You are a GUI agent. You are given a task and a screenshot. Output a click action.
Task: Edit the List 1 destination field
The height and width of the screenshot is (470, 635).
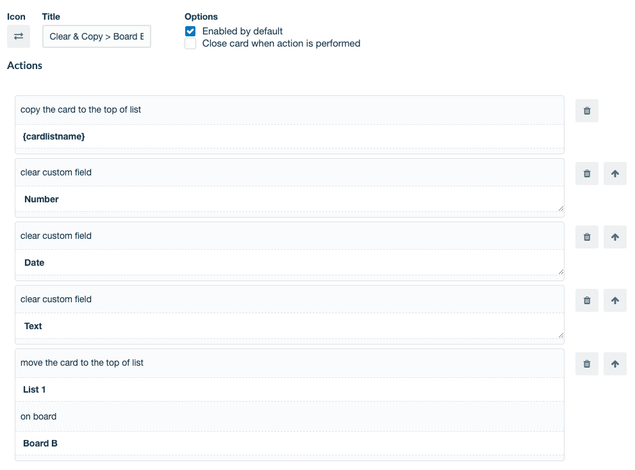coord(290,389)
